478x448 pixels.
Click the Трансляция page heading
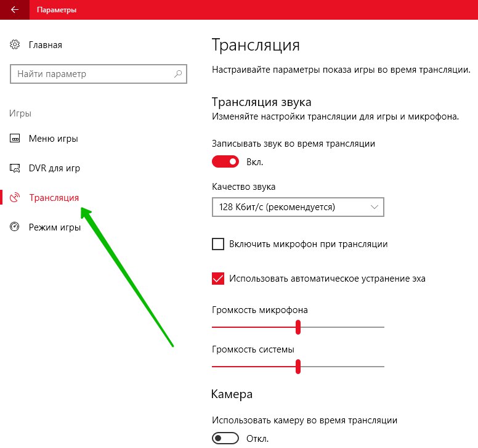pyautogui.click(x=256, y=45)
